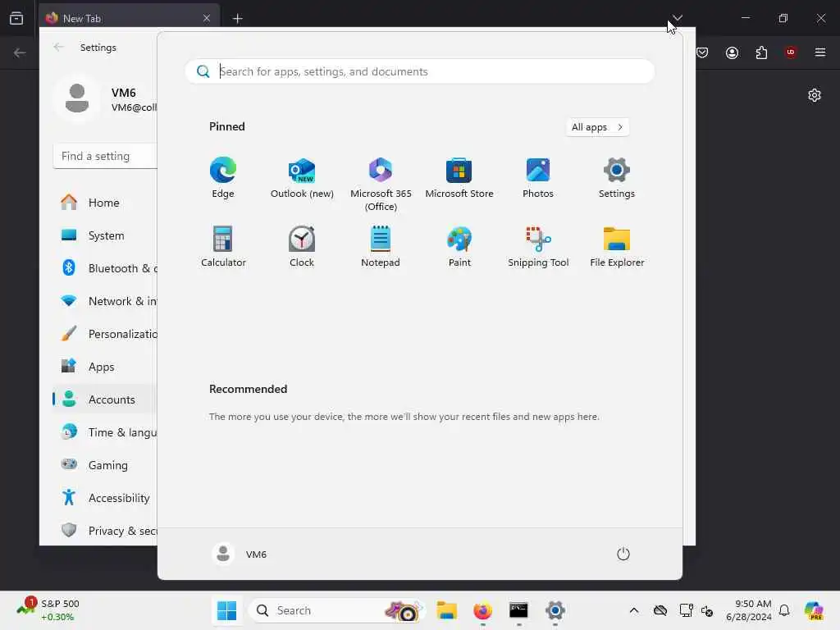Go to Home in Settings sidebar
The height and width of the screenshot is (630, 840).
(x=104, y=203)
